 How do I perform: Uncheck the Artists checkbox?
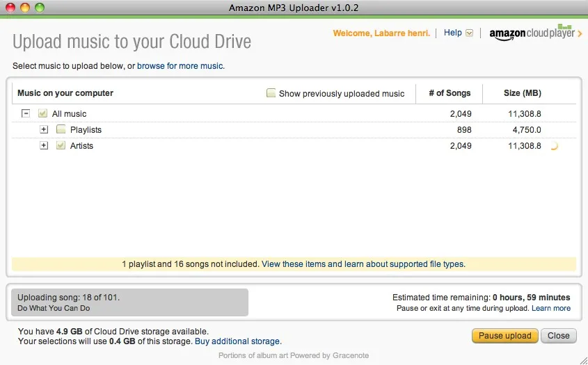[x=61, y=145]
